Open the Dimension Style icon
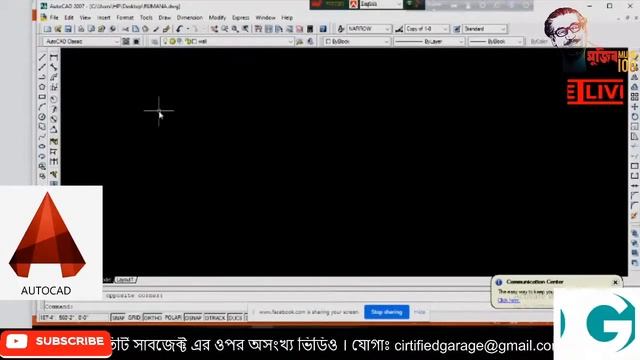This screenshot has height=360, width=640. coord(399,29)
